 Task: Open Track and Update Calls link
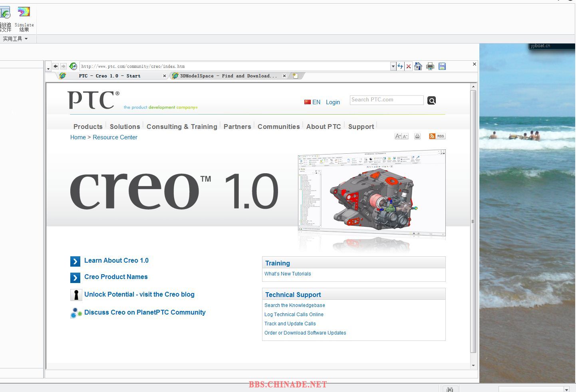pos(290,324)
